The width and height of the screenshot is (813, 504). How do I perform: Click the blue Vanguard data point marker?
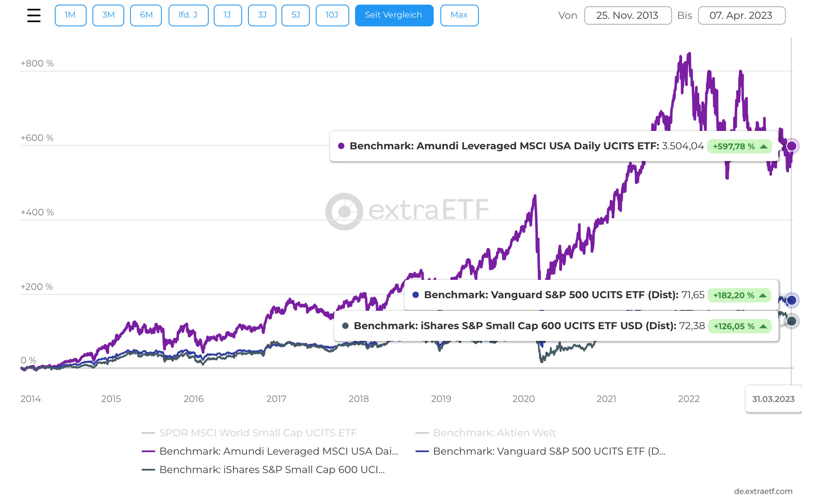[791, 300]
